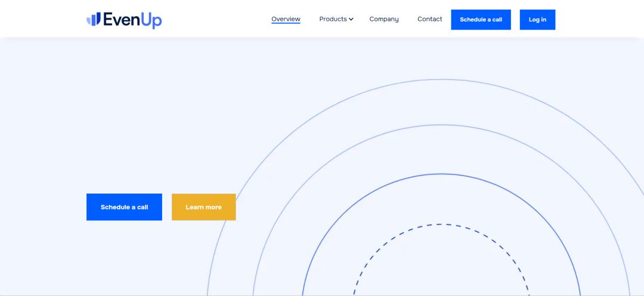Click the dark blue solid arc line
644x296 pixels.
[441, 174]
